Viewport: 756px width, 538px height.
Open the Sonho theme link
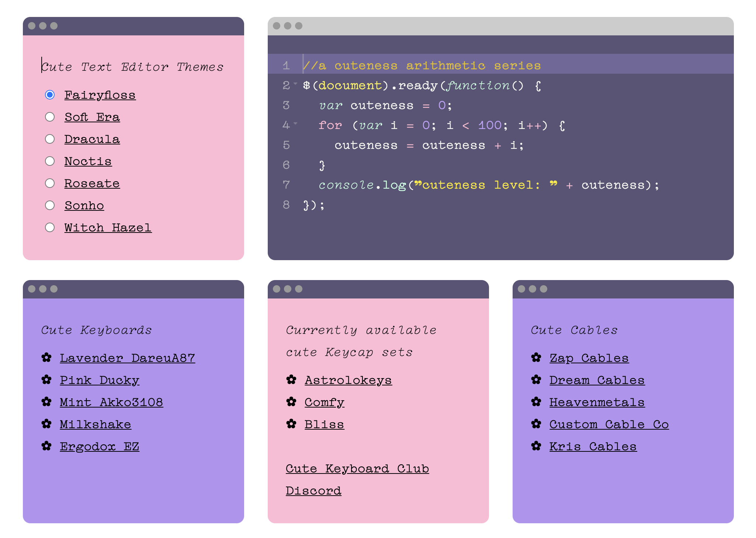pos(84,206)
